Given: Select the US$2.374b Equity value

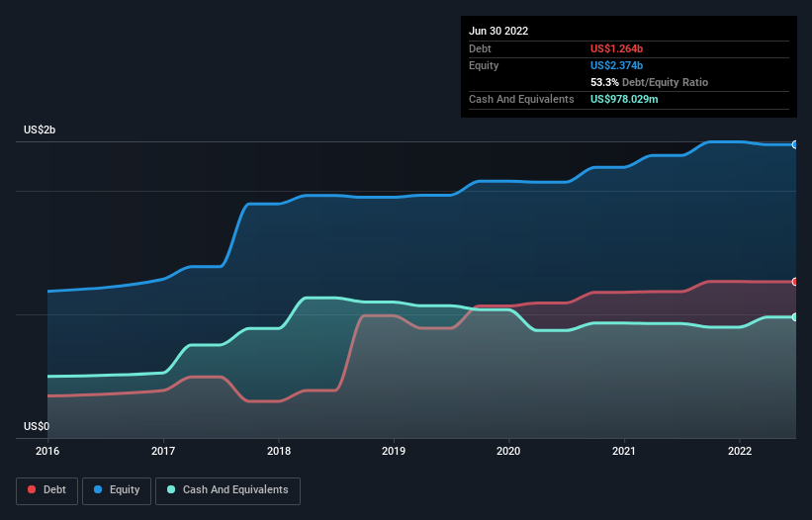Looking at the screenshot, I should pyautogui.click(x=616, y=65).
